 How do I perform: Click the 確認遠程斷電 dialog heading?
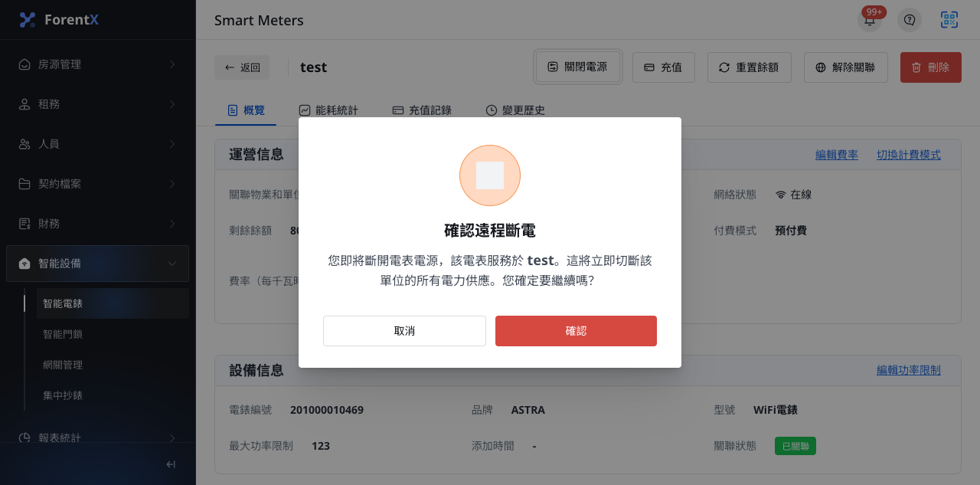click(490, 231)
